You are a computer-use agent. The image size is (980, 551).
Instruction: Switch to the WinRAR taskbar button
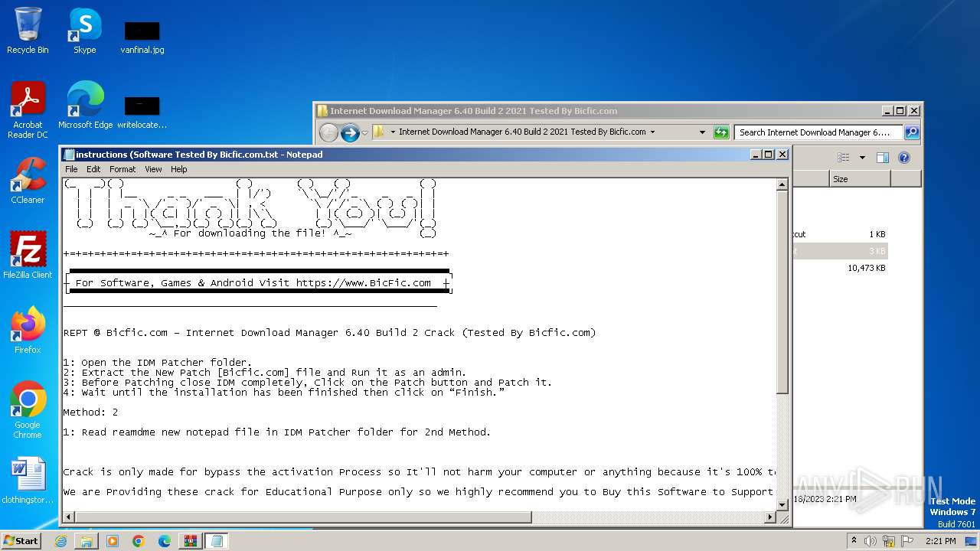(191, 541)
